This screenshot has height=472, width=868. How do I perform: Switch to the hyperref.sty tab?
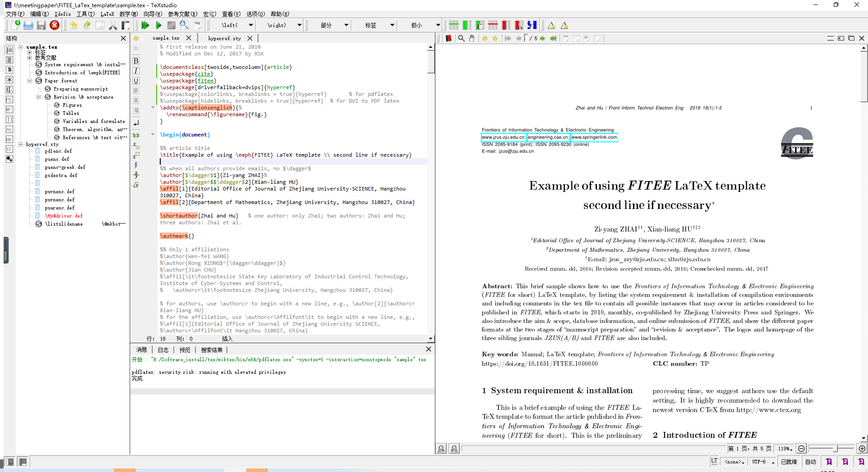[224, 38]
